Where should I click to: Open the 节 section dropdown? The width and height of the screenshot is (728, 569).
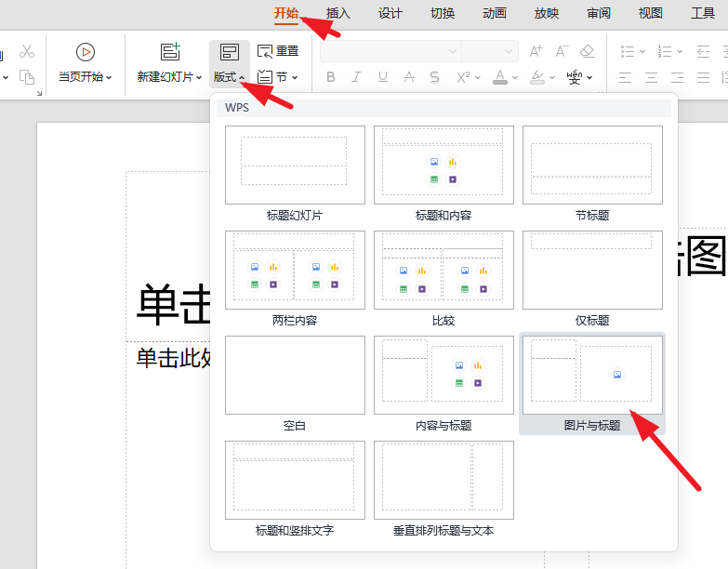277,76
